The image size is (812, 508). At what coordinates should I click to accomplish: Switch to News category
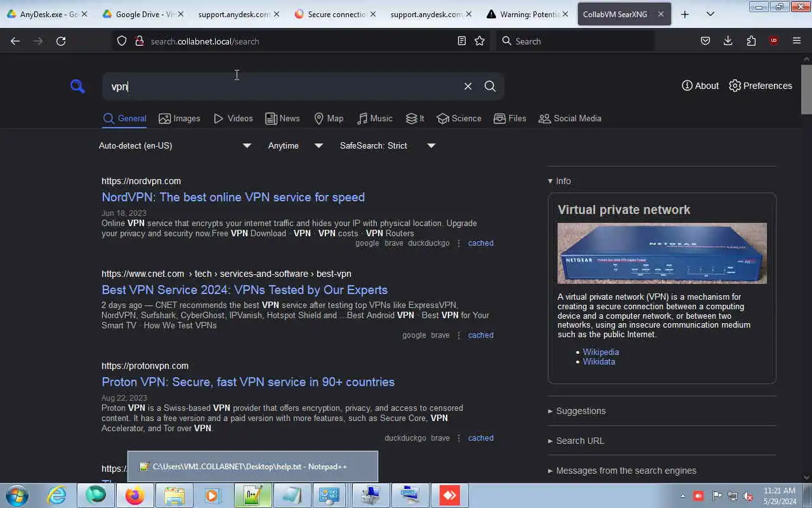point(282,119)
